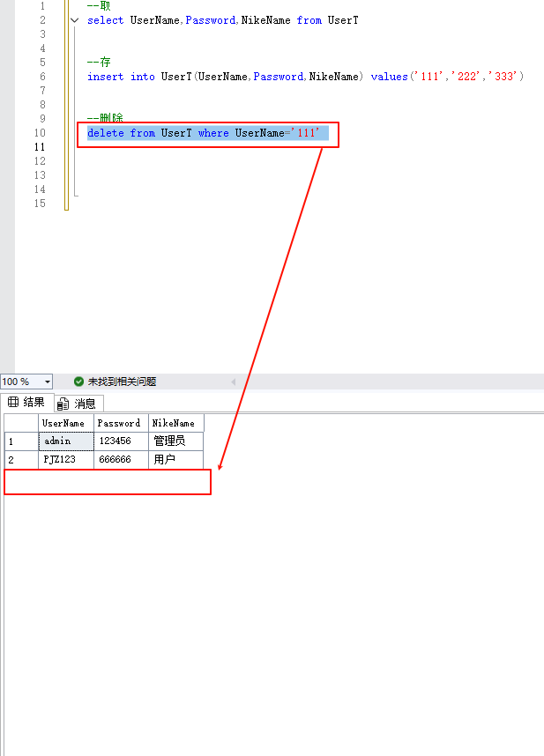Click the where keyword on line 10
The height and width of the screenshot is (756, 544).
click(x=213, y=133)
